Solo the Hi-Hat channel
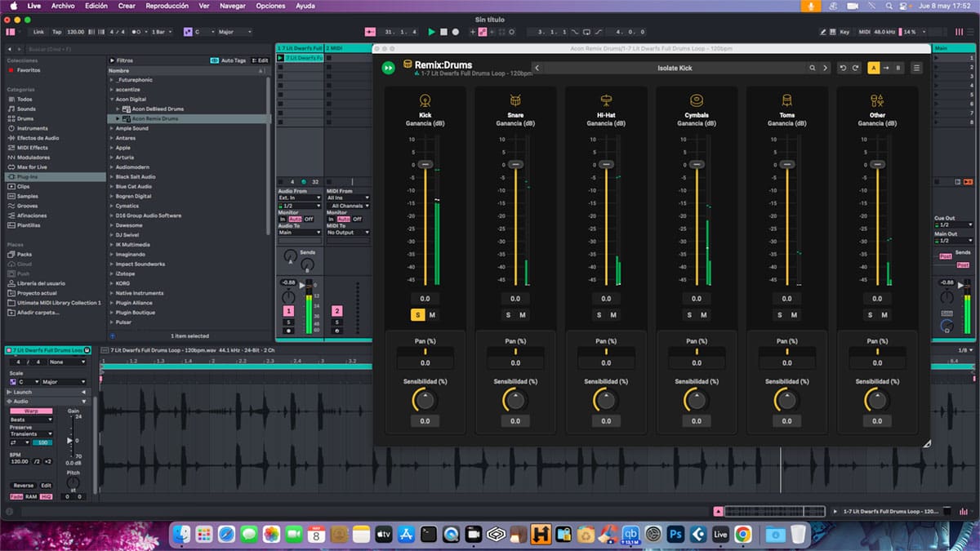 pyautogui.click(x=599, y=315)
